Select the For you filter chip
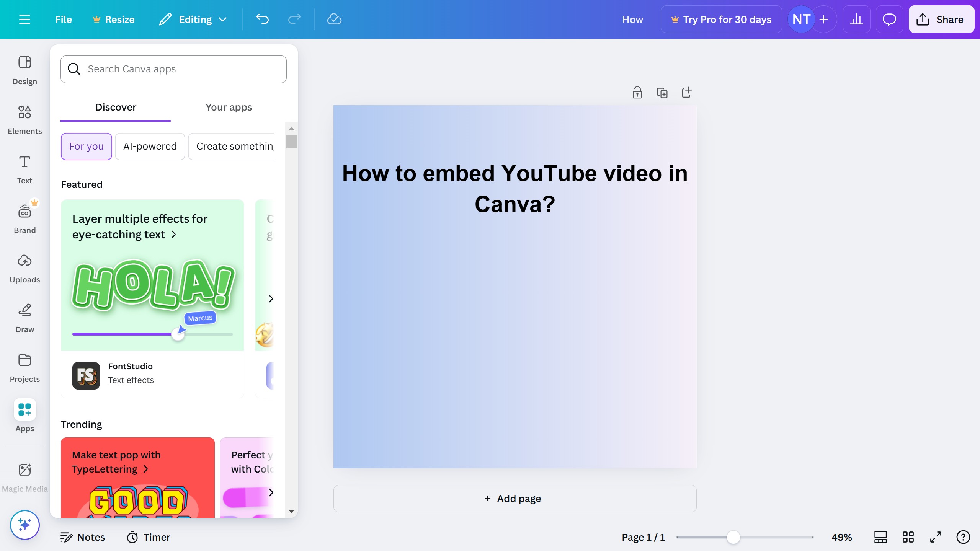Viewport: 980px width, 551px height. coord(87,146)
